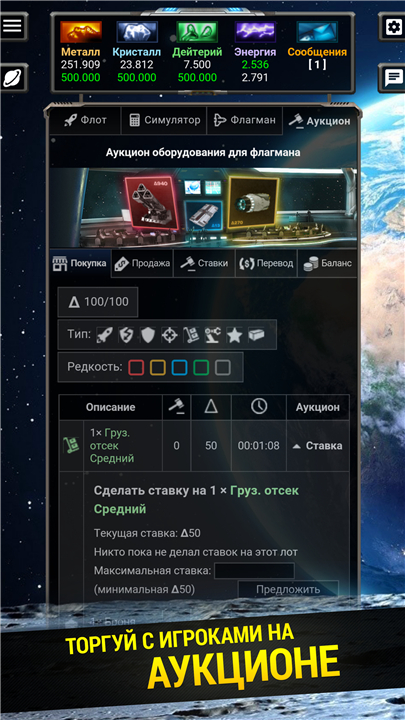The width and height of the screenshot is (405, 720).
Task: Filter by rocket engine type icon
Action: coord(104,335)
